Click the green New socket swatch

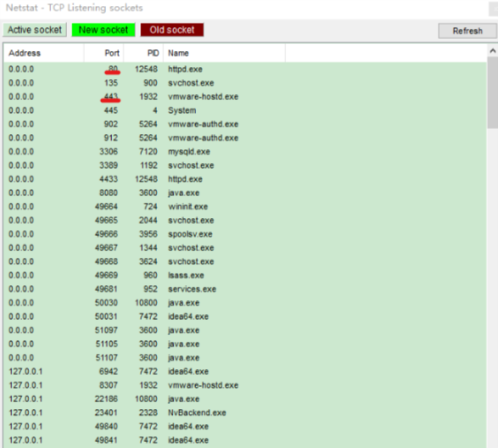point(104,30)
